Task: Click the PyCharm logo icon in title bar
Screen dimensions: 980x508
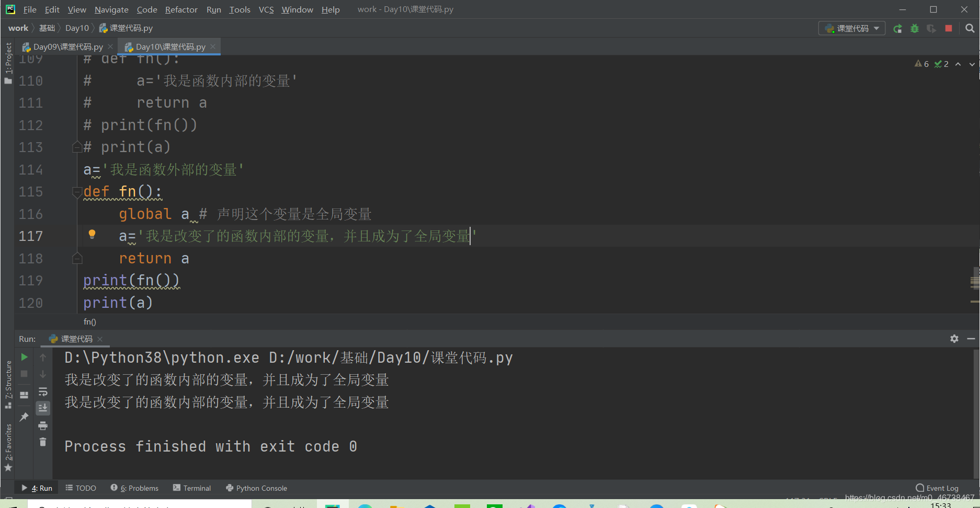Action: coord(10,9)
